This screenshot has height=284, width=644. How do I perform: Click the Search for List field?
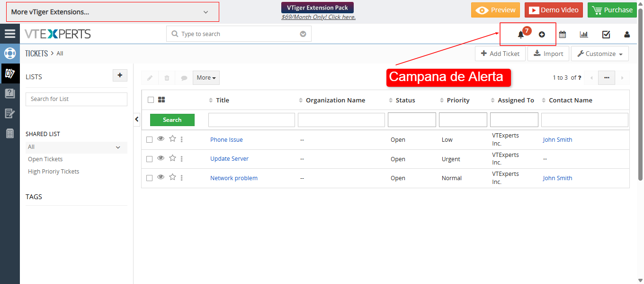(76, 99)
